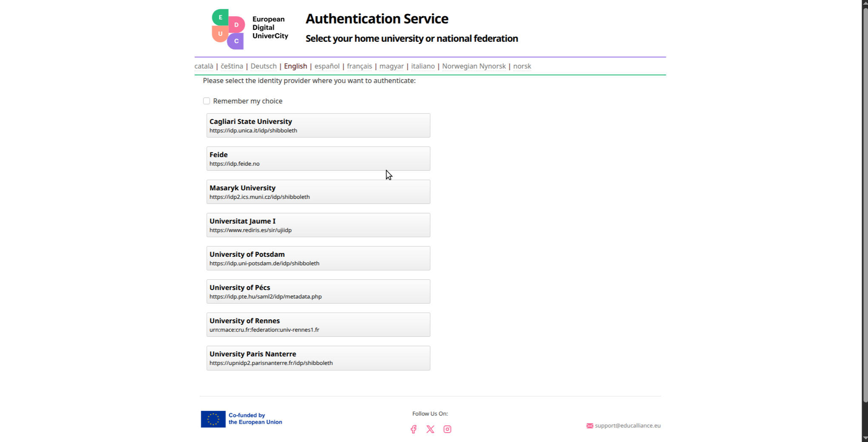Select Norwegian Nynorsk language
The width and height of the screenshot is (868, 442).
(x=474, y=66)
